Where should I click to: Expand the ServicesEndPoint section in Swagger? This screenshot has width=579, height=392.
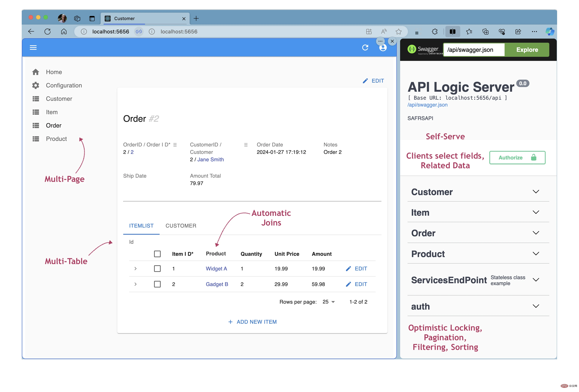[478, 280]
